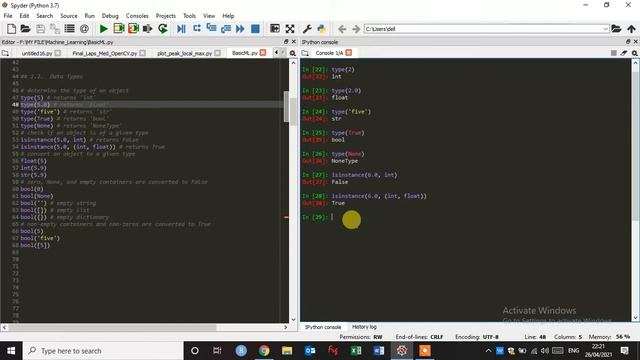Open the Debug menu
Viewport: 640px width, 360px height.
click(110, 16)
